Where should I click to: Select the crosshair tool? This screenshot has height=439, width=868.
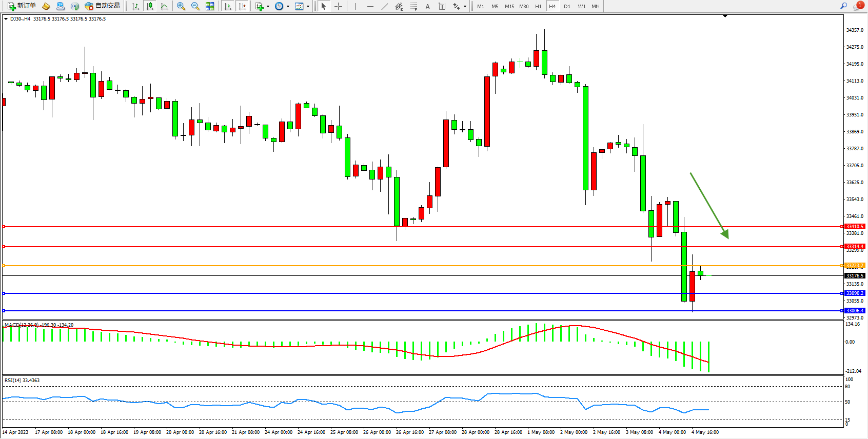pyautogui.click(x=339, y=6)
